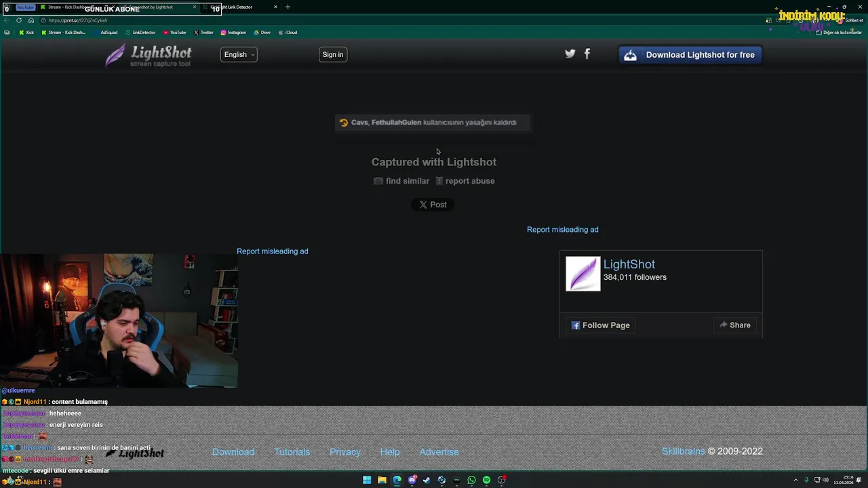Open the AdSquad bookmark

pos(106,33)
